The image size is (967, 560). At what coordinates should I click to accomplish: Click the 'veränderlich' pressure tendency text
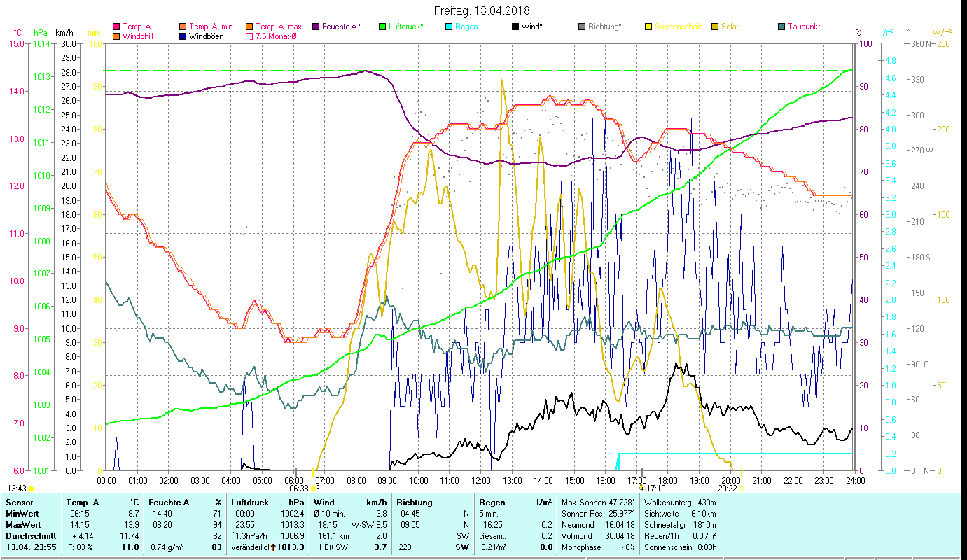(250, 547)
